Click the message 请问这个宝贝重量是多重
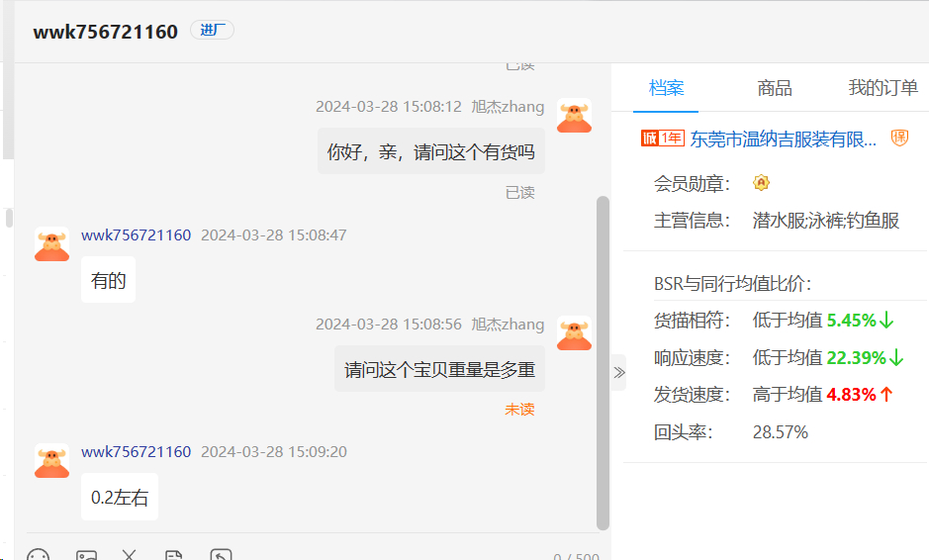The height and width of the screenshot is (560, 929). 439,369
